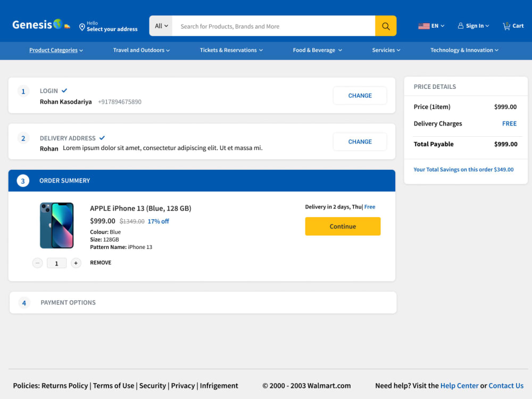Click the Total Savings $349.00 text
Image resolution: width=532 pixels, height=399 pixels.
(463, 170)
